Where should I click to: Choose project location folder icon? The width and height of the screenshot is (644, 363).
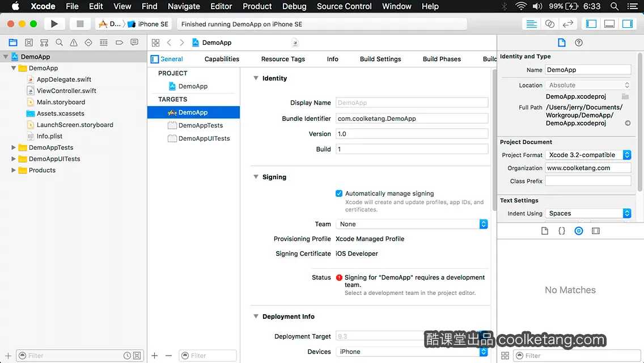tap(625, 96)
